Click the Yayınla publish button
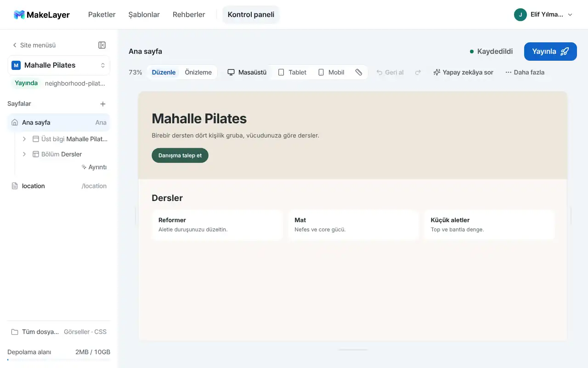The height and width of the screenshot is (368, 588). (x=550, y=52)
